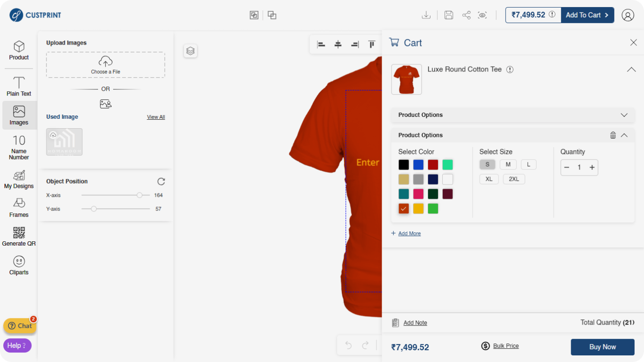Image resolution: width=644 pixels, height=362 pixels.
Task: Choose the selected orange color swatch
Action: [403, 209]
